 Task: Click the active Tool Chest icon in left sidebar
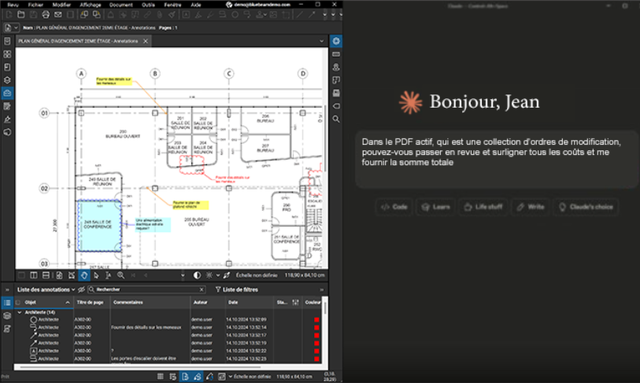7,93
